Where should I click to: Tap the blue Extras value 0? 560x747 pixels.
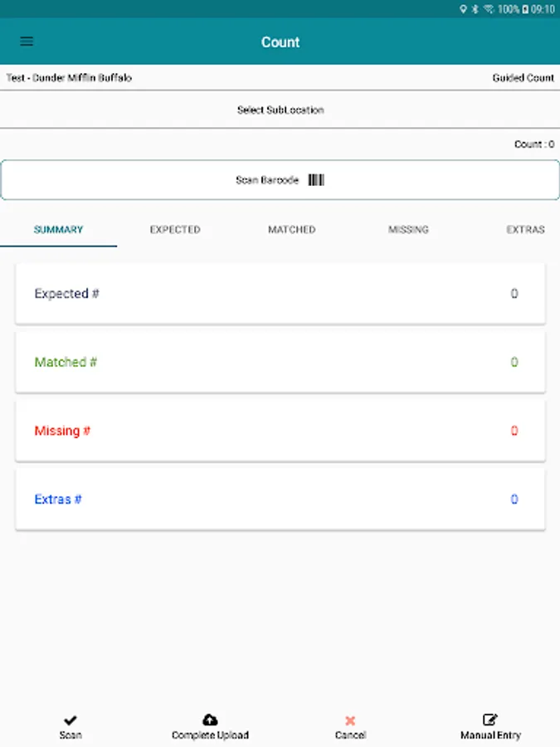click(x=514, y=500)
